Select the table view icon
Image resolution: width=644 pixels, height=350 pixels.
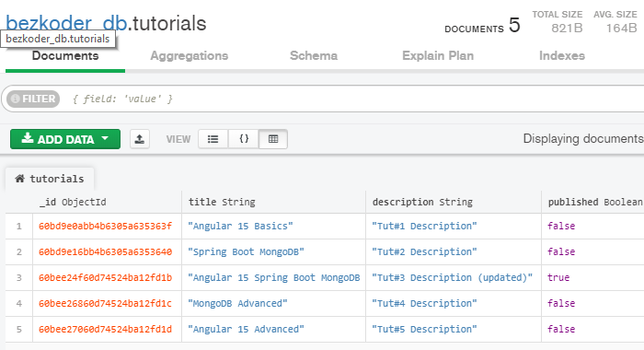[x=273, y=139]
